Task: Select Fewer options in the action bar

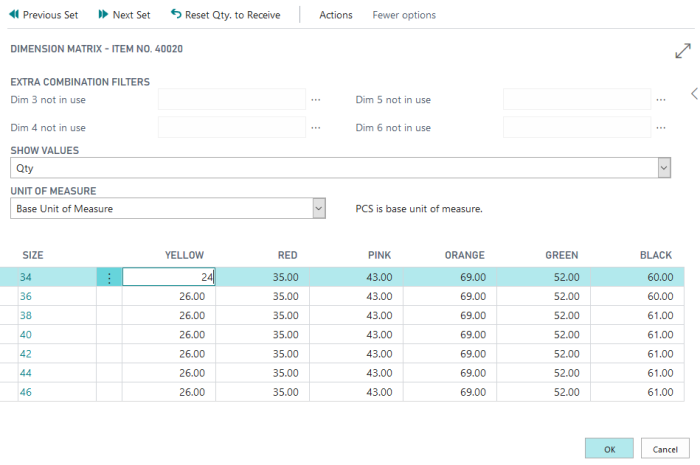Action: point(404,15)
